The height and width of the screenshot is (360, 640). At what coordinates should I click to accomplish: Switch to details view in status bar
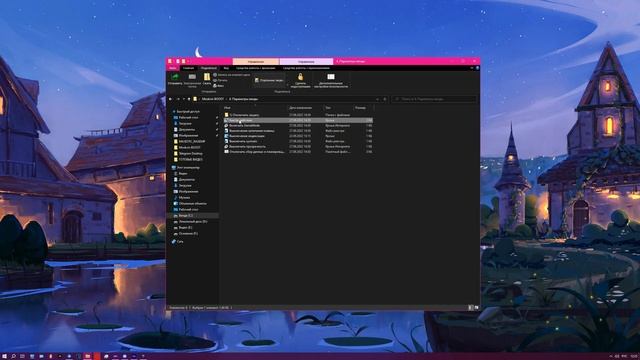(x=471, y=308)
